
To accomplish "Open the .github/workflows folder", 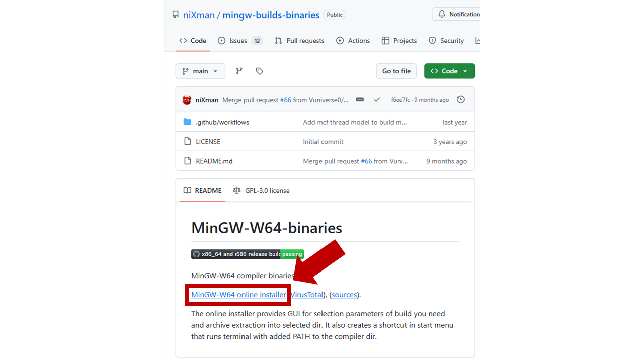I will 222,122.
